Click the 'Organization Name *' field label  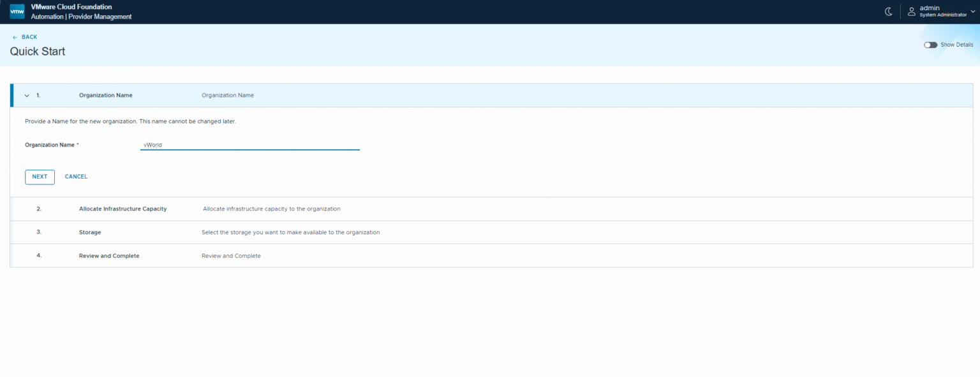tap(52, 145)
